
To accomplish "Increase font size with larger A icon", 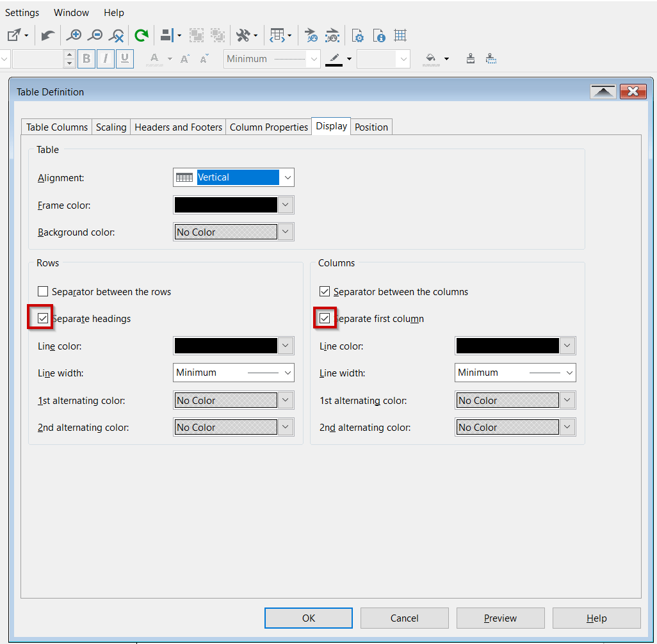I will tap(184, 59).
